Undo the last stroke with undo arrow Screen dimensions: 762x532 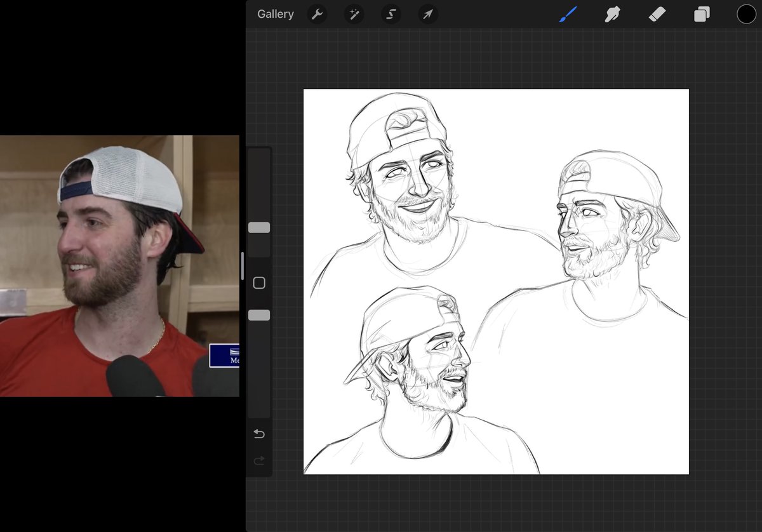point(259,434)
